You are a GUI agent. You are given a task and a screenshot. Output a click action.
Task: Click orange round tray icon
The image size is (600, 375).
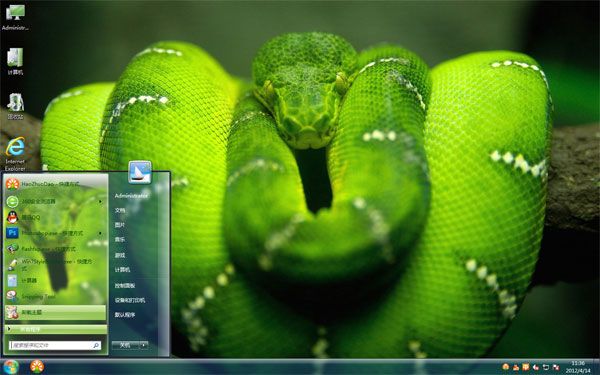(x=505, y=367)
